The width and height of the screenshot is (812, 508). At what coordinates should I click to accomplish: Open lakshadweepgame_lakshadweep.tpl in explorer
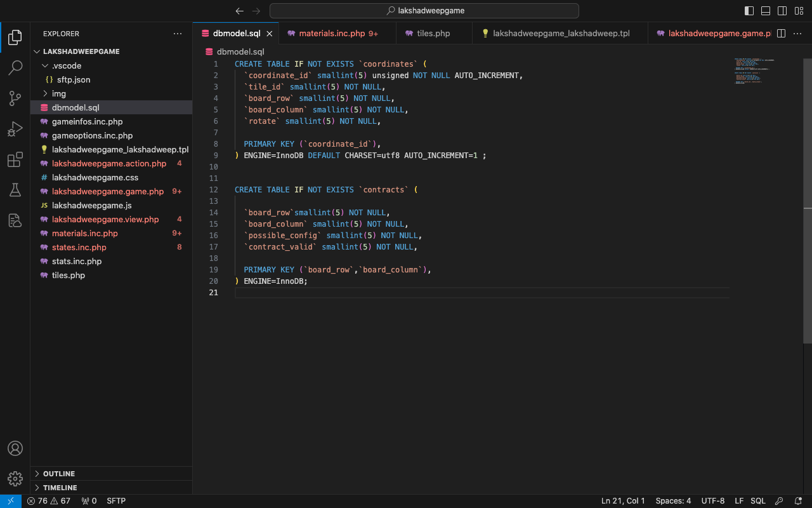click(x=111, y=149)
